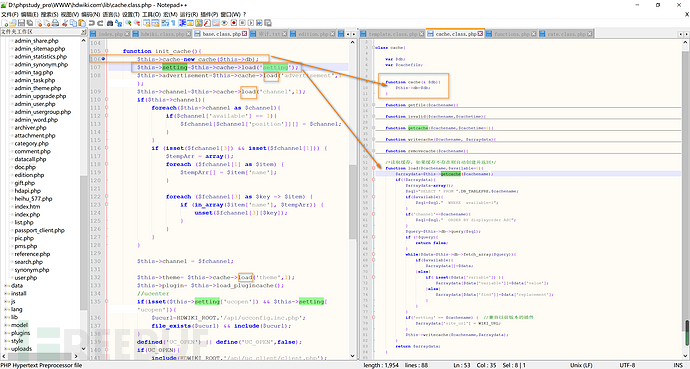The width and height of the screenshot is (690, 369).
Task: Open the 插件(P) menu
Action: tap(209, 15)
